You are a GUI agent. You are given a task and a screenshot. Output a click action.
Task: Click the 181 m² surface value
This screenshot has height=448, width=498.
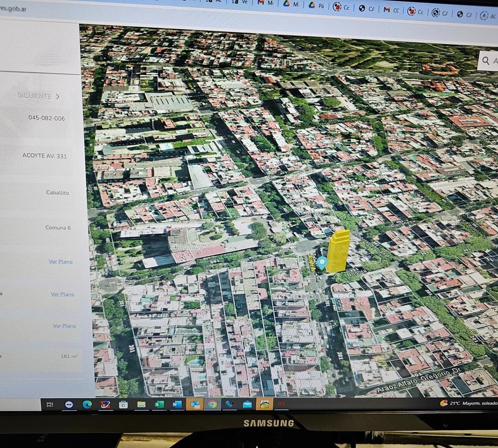tap(69, 356)
